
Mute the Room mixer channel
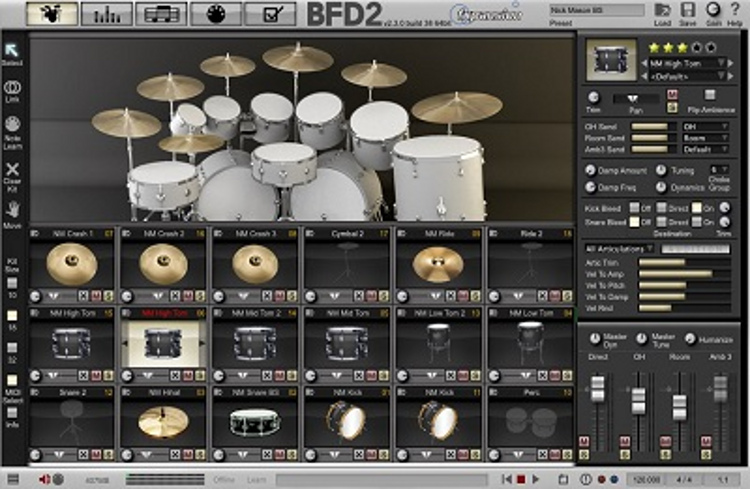coord(665,441)
